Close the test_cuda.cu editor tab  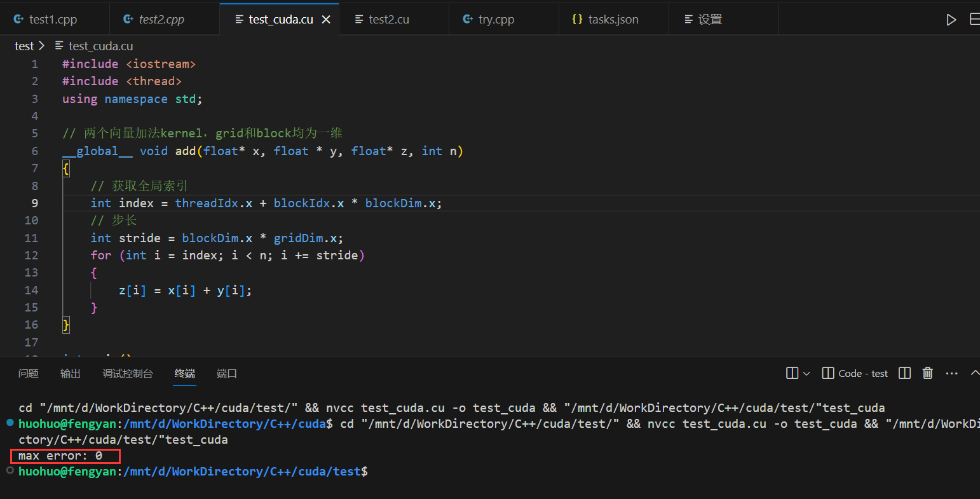326,20
